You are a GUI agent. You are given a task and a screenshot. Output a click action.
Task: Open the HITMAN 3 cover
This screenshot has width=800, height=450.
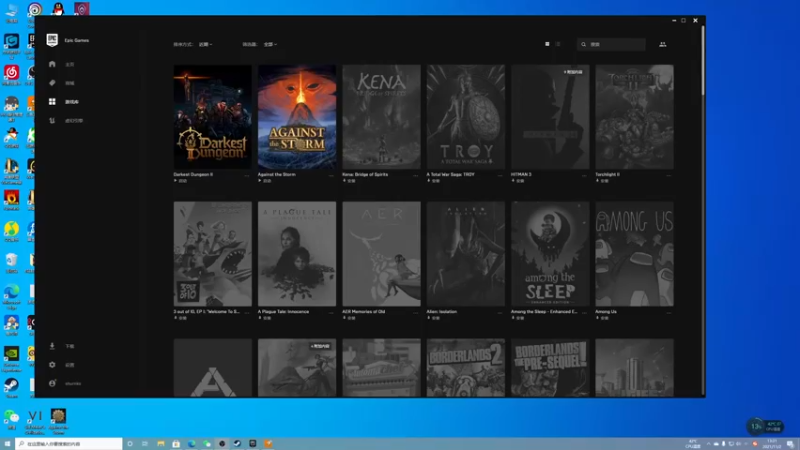coord(551,117)
